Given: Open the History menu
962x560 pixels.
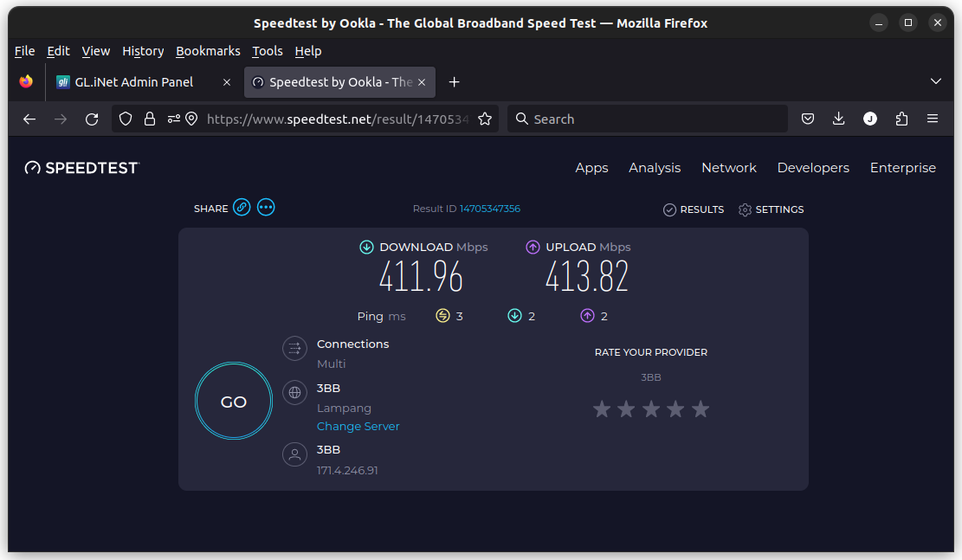Looking at the screenshot, I should 143,51.
